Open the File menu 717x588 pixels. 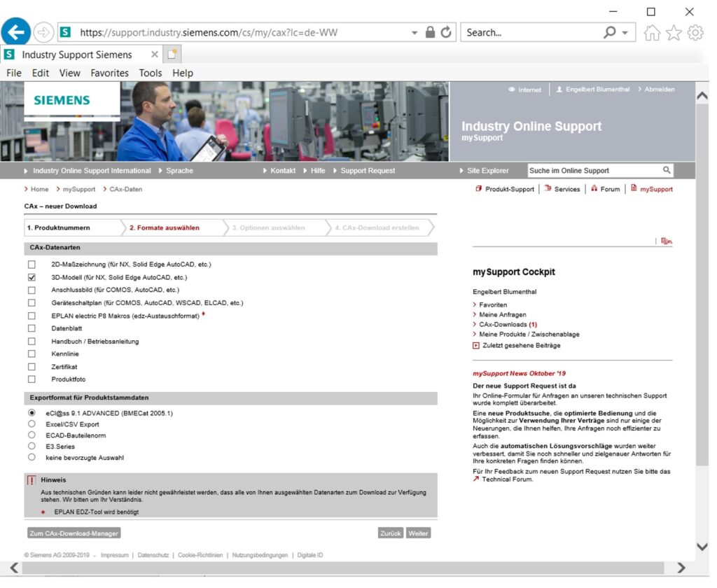(14, 73)
